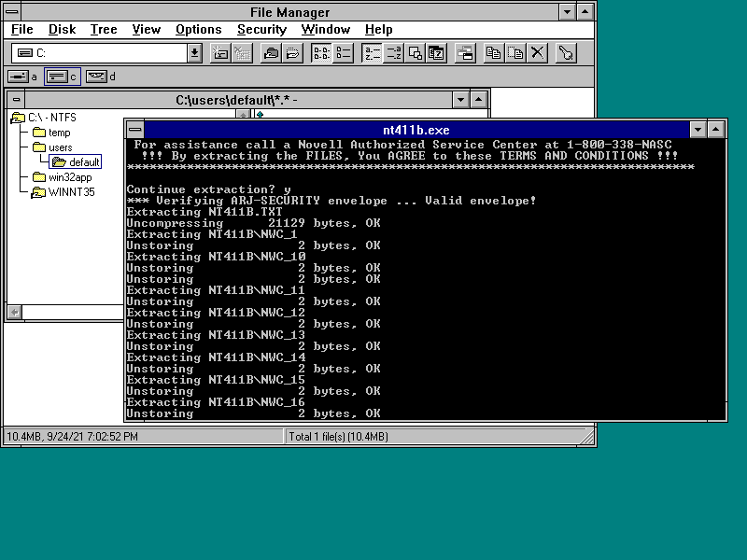Switch to all file details view

[343, 53]
